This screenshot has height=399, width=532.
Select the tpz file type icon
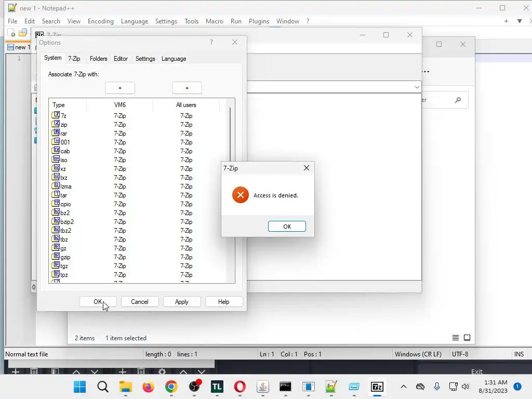click(x=56, y=274)
